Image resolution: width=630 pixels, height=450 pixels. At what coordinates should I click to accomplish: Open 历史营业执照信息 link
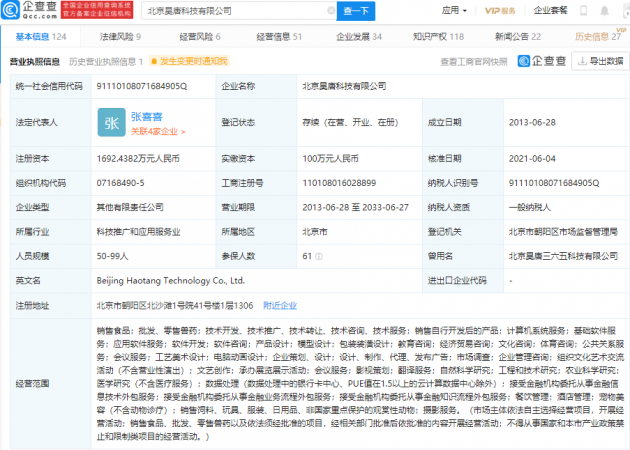[105, 61]
